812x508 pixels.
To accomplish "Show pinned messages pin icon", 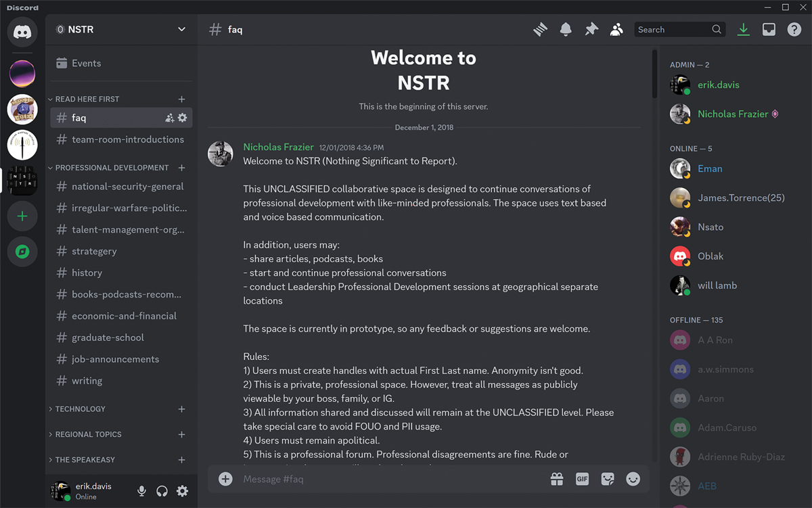I will click(x=591, y=30).
